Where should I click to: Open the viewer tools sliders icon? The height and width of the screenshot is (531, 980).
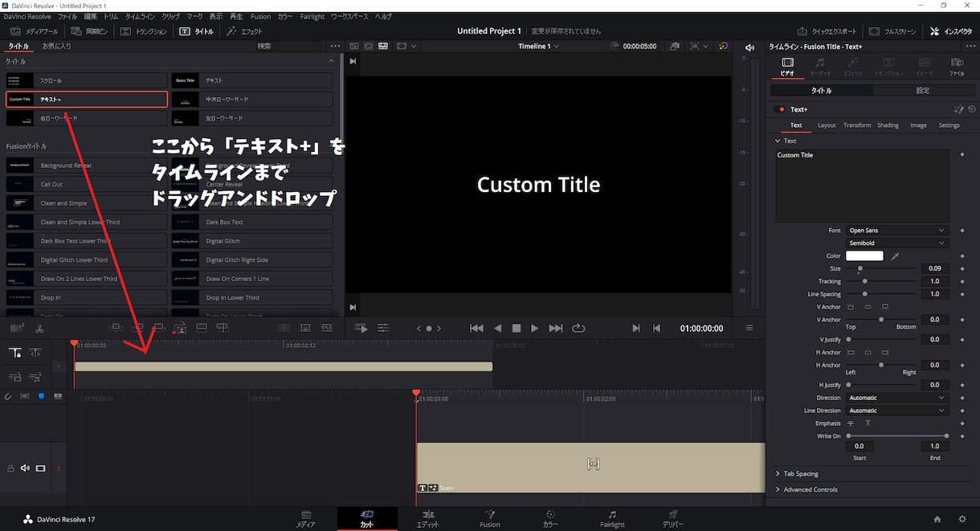coord(383,329)
